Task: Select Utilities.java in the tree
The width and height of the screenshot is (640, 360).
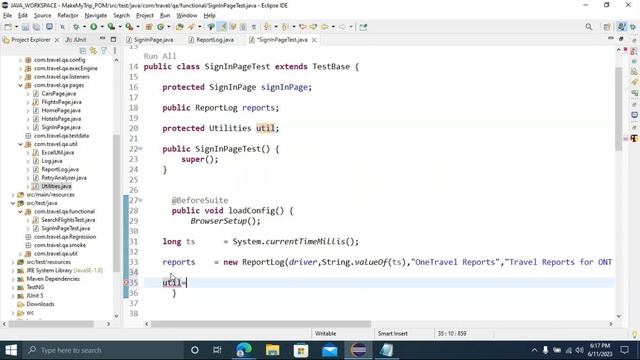Action: pyautogui.click(x=56, y=186)
